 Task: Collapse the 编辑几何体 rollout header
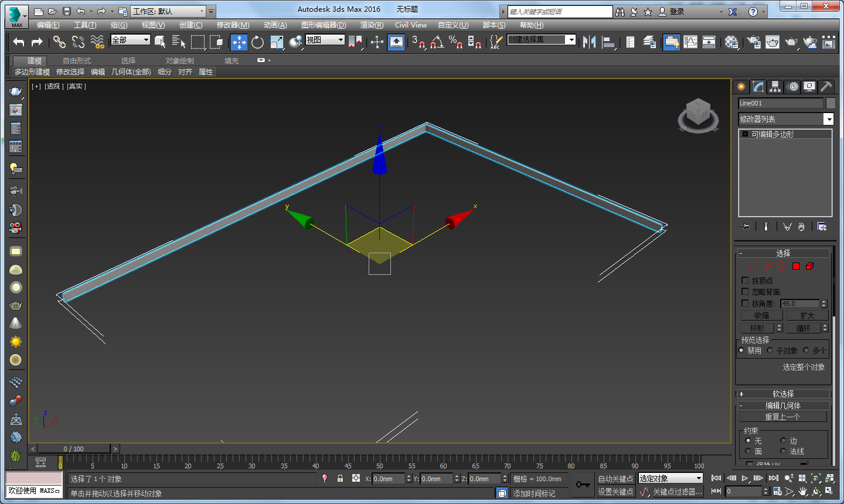coord(783,406)
